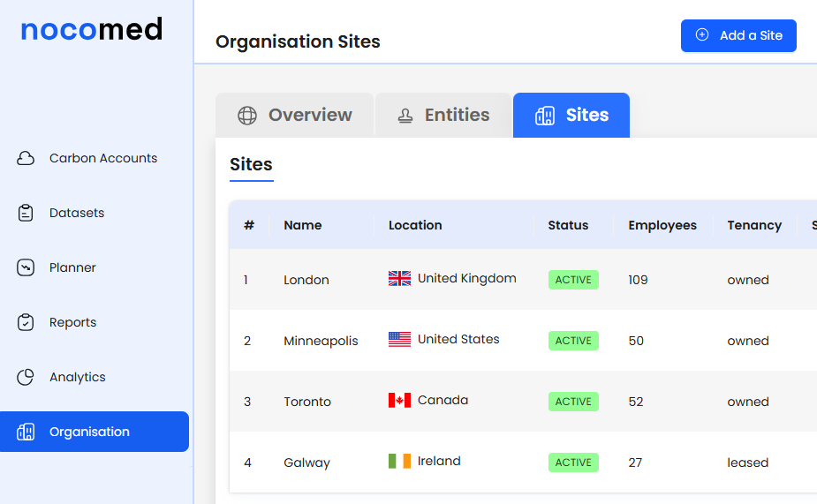Click the Location column header
This screenshot has width=817, height=504.
[x=415, y=225]
